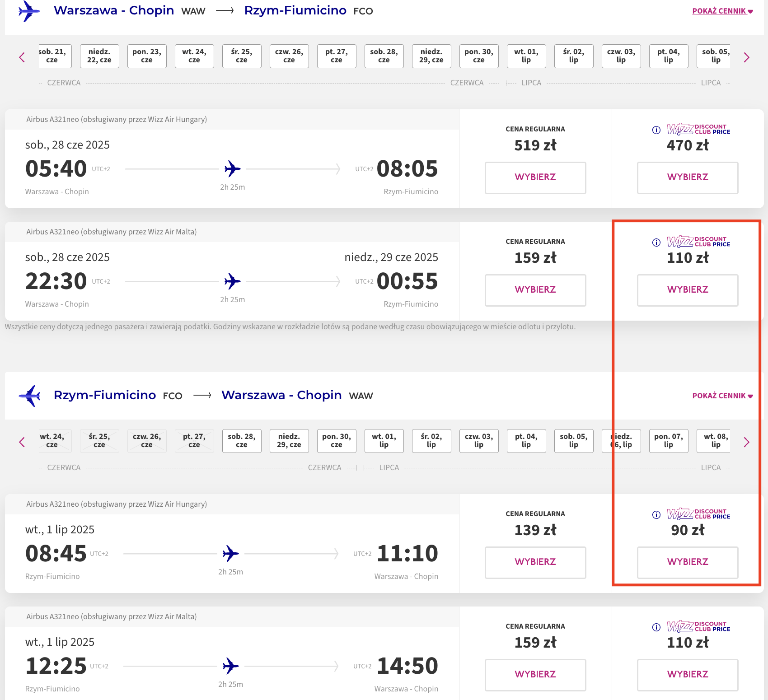Choose regular price 519 zł for 05:40 flight
This screenshot has height=700, width=768.
(535, 177)
